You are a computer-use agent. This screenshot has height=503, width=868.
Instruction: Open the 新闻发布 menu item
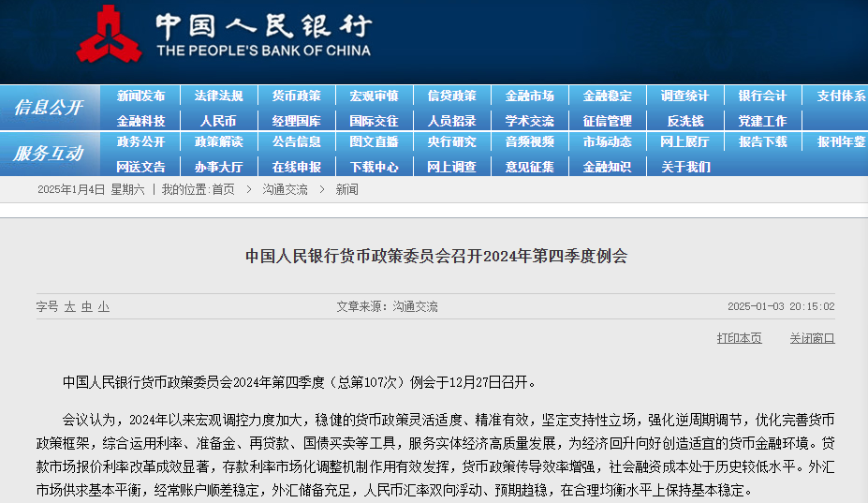coord(140,96)
